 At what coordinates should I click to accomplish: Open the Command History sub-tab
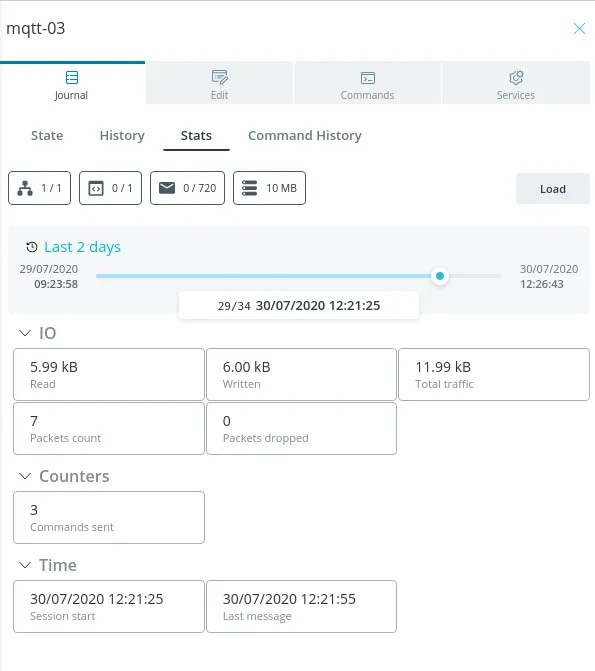coord(305,136)
